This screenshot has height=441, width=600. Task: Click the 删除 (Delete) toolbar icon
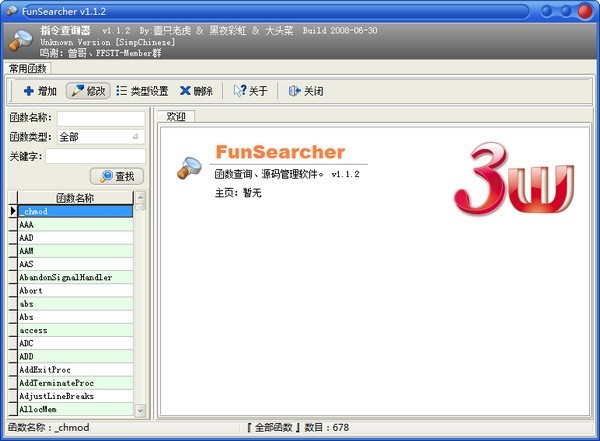(x=185, y=91)
